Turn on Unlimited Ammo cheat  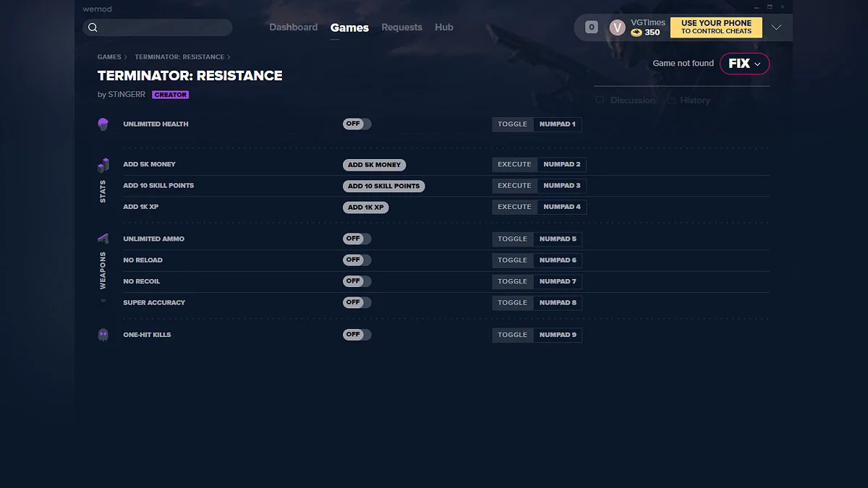click(x=357, y=239)
